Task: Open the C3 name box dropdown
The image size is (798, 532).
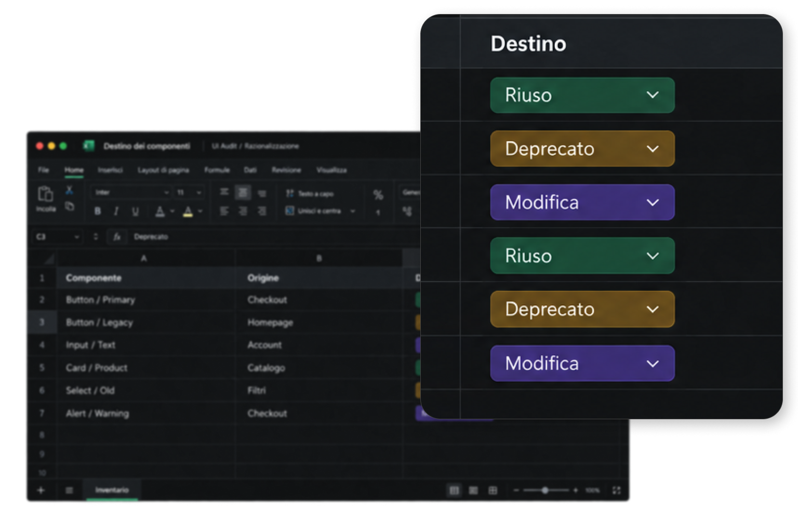Action: tap(77, 237)
